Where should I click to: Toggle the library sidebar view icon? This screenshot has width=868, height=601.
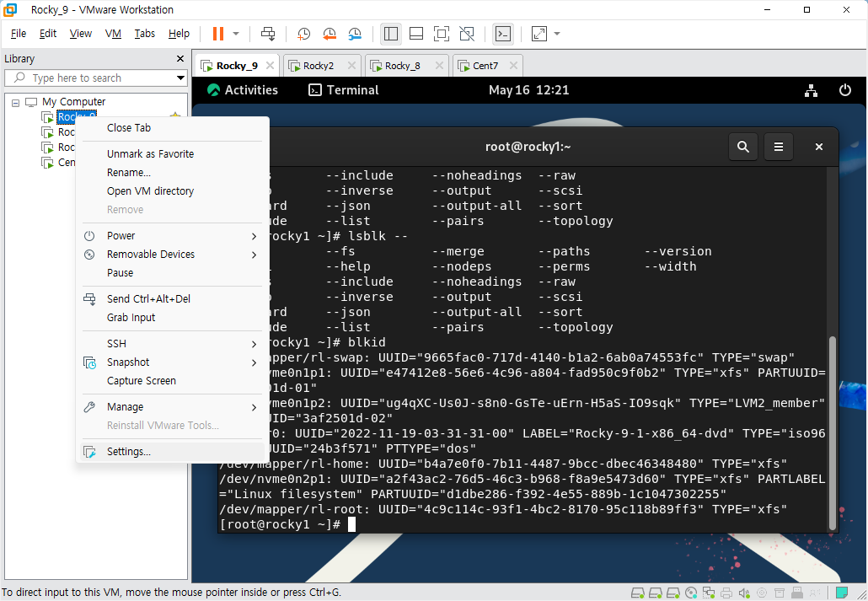pyautogui.click(x=391, y=34)
